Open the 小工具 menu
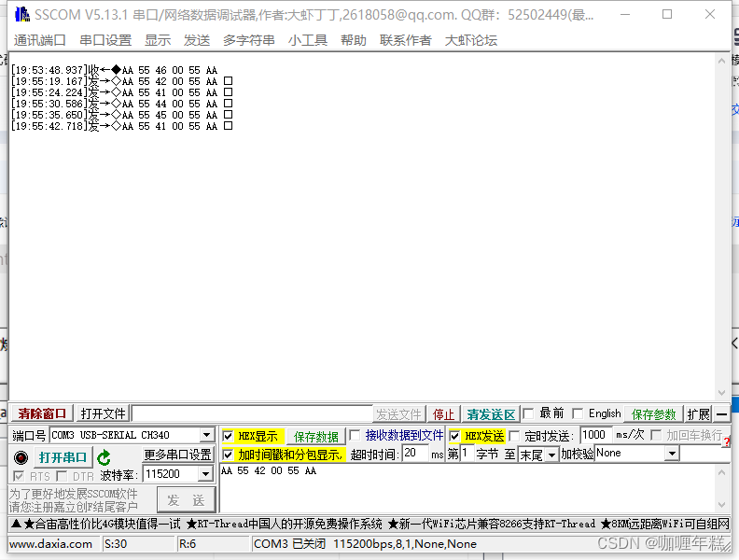Screen dimensions: 739x560 tap(307, 40)
